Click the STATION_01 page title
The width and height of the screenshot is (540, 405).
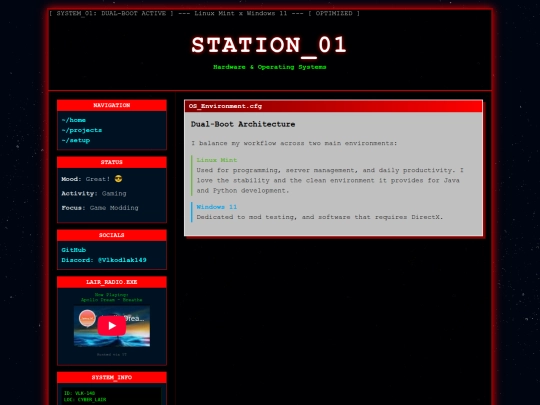pyautogui.click(x=269, y=45)
